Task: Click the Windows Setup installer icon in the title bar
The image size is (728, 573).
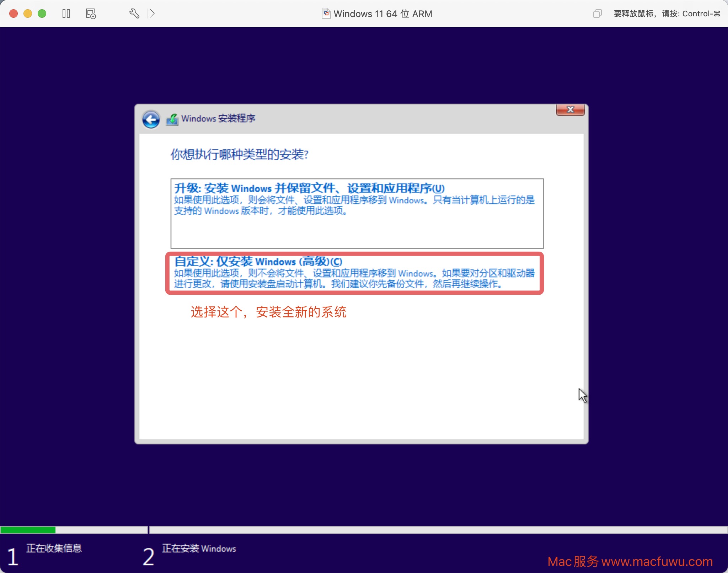Action: pyautogui.click(x=172, y=119)
